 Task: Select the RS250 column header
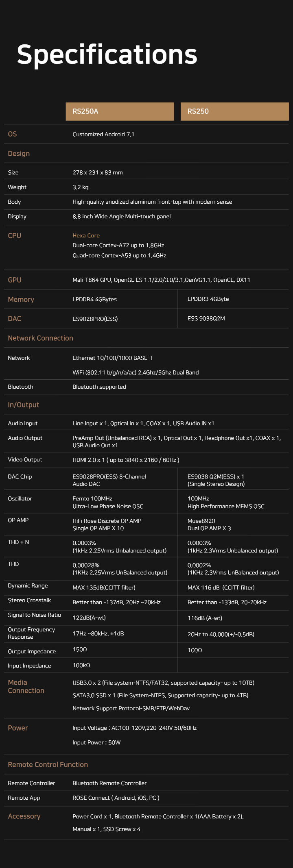pyautogui.click(x=234, y=111)
